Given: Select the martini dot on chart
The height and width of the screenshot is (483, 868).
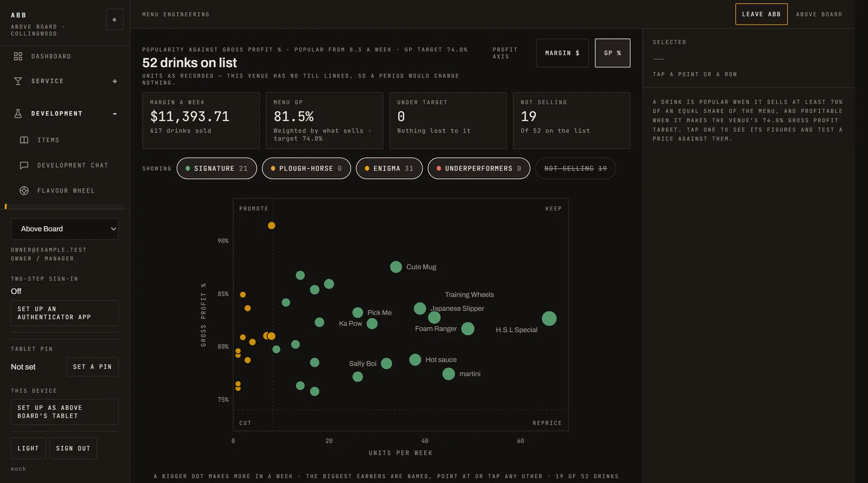Looking at the screenshot, I should coord(449,374).
